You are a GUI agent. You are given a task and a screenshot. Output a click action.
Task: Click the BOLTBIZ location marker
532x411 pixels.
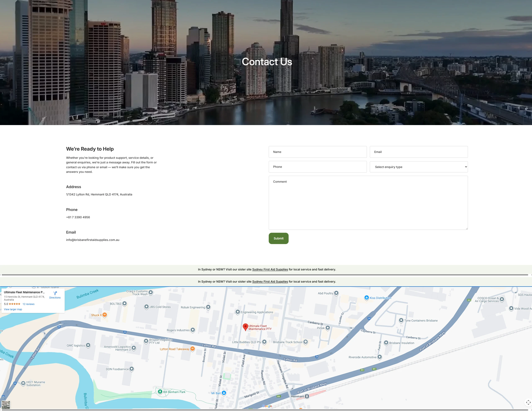[125, 304]
